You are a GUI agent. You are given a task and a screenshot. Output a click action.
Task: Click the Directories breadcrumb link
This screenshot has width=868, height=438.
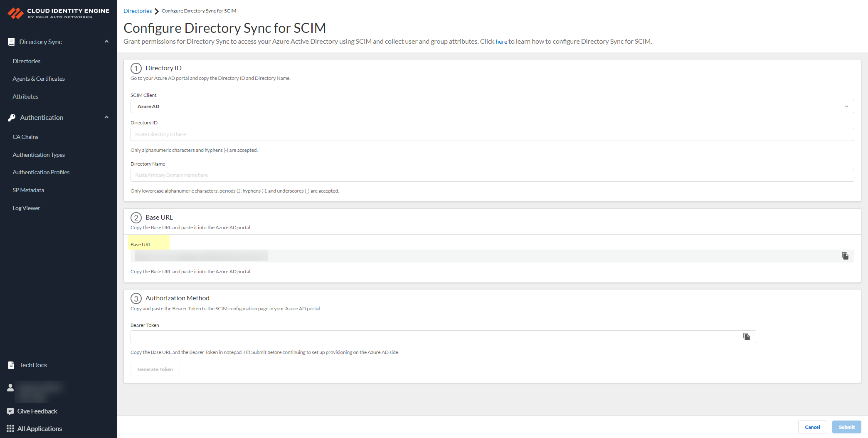138,10
